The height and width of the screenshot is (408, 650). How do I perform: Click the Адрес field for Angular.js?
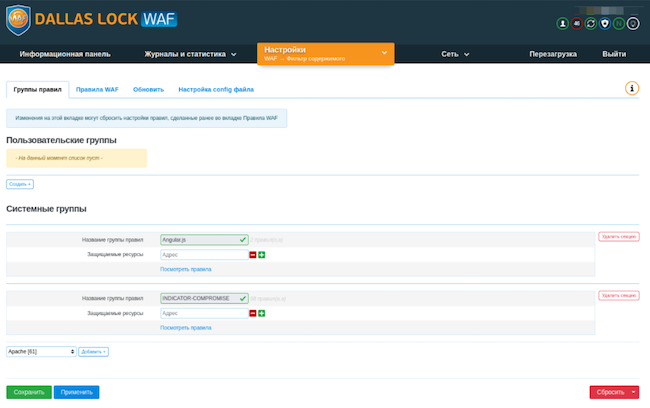[x=204, y=255]
